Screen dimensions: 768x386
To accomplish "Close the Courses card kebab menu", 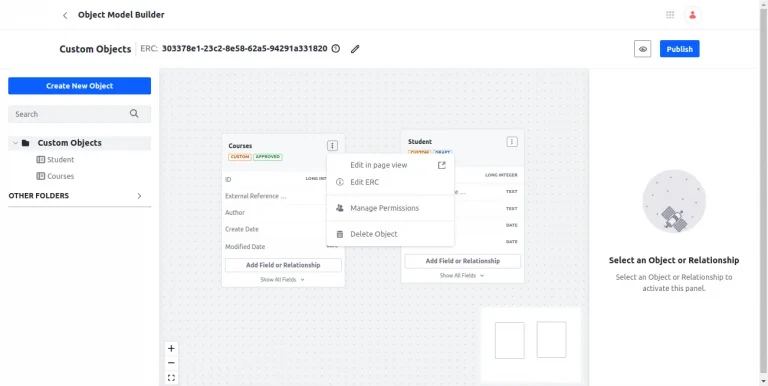I will tap(332, 145).
